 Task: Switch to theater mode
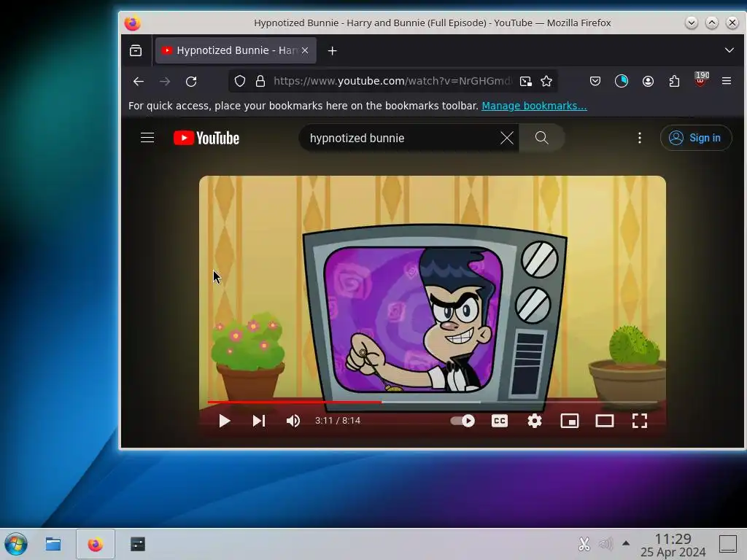(605, 421)
